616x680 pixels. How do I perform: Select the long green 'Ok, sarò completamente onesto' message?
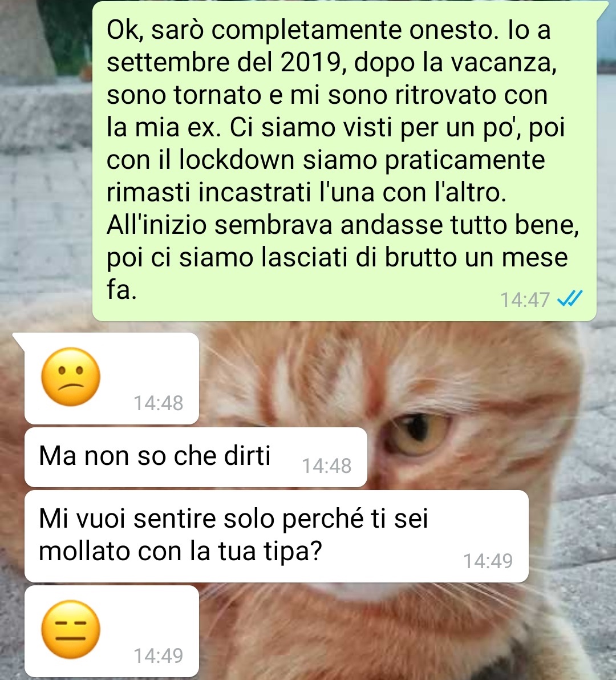click(x=344, y=161)
